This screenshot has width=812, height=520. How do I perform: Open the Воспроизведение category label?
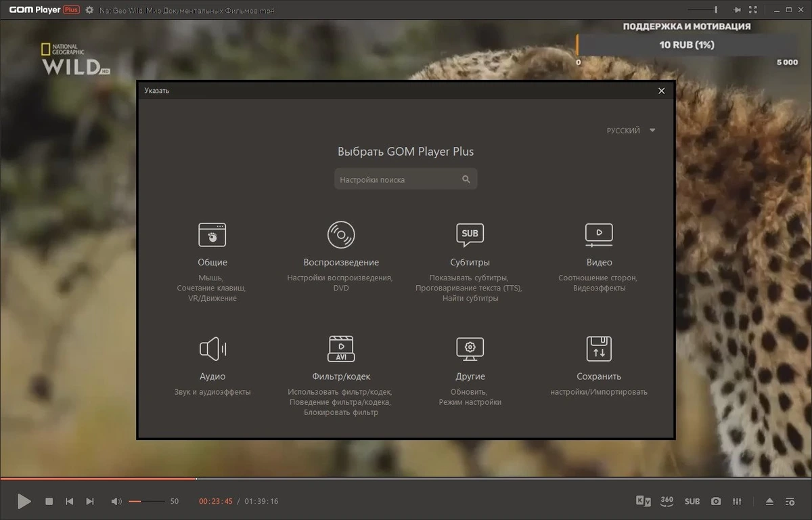click(341, 263)
